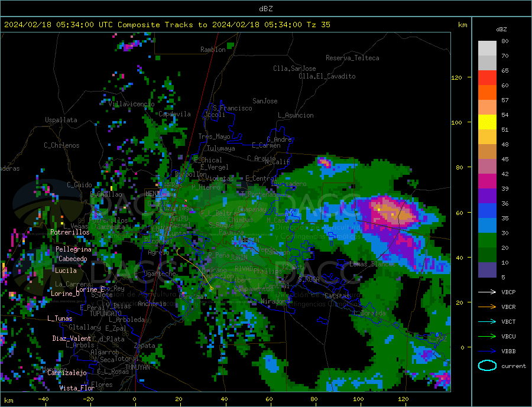
Task: Click the Ugarteche place label
Action: tap(160, 273)
